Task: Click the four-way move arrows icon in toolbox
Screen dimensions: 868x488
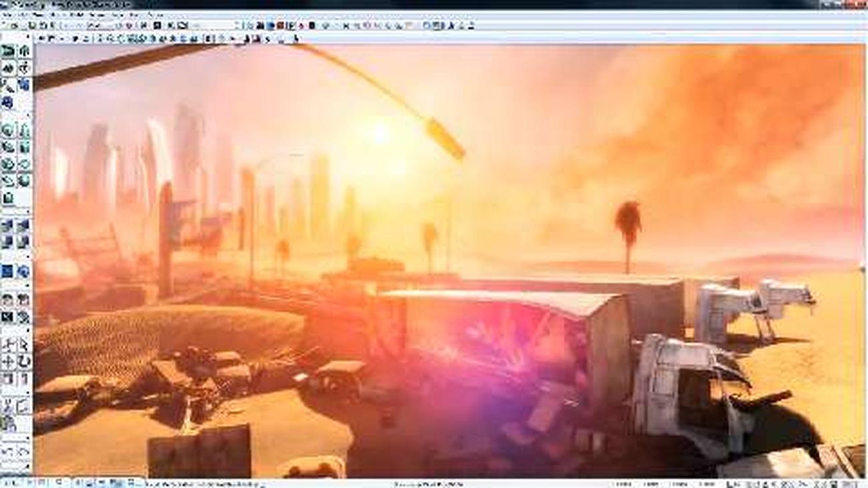Action: pos(8,361)
